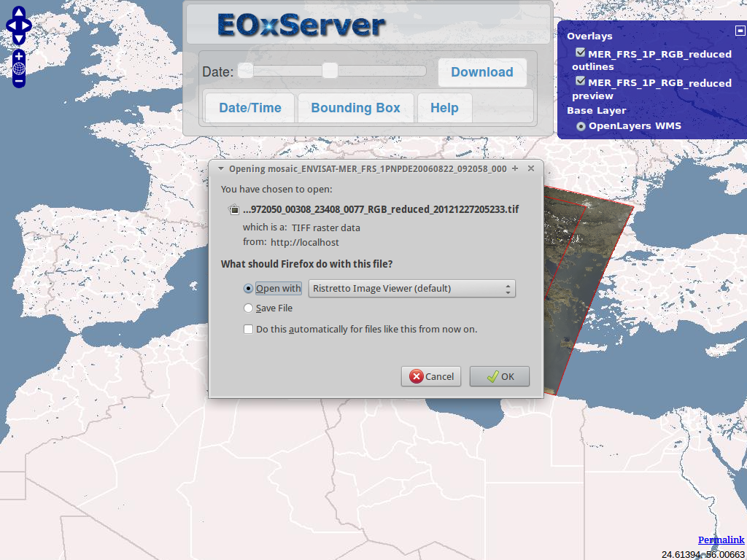Image resolution: width=747 pixels, height=560 pixels.
Task: Click the TIFF file icon in the dialog
Action: 234,209
